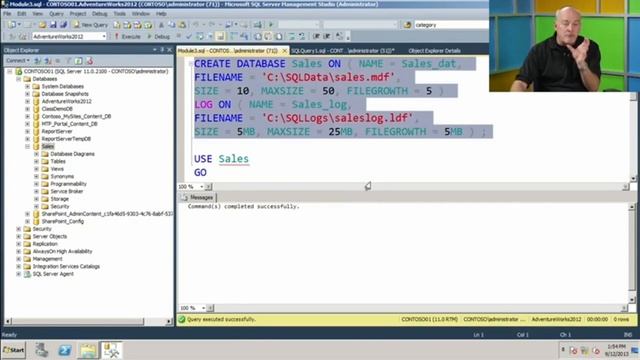Toggle Include Client Statistics
The image size is (640, 360).
pos(244,36)
